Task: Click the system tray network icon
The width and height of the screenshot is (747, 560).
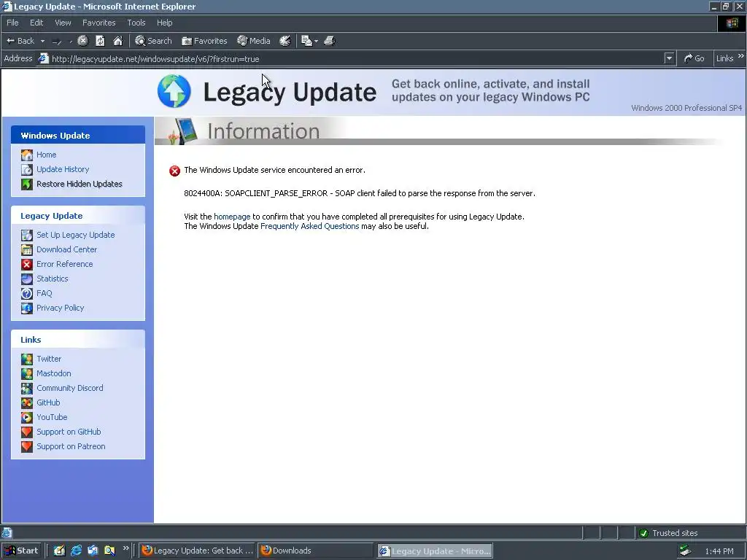Action: pyautogui.click(x=685, y=551)
